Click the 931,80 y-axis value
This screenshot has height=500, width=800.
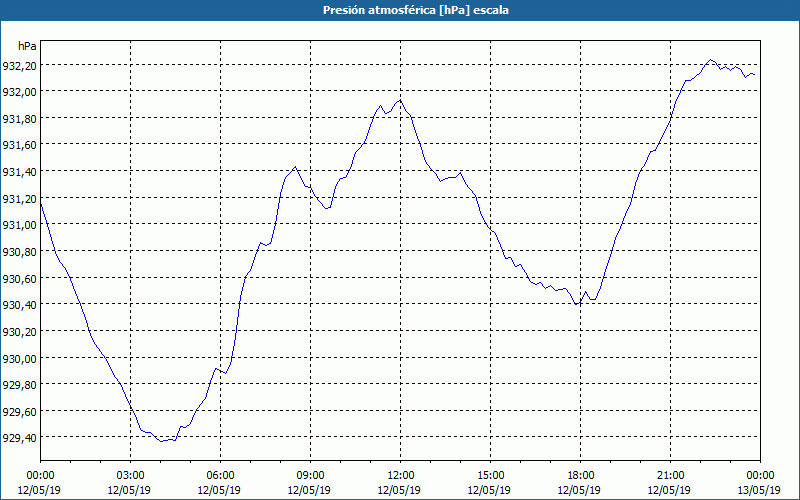tap(19, 118)
